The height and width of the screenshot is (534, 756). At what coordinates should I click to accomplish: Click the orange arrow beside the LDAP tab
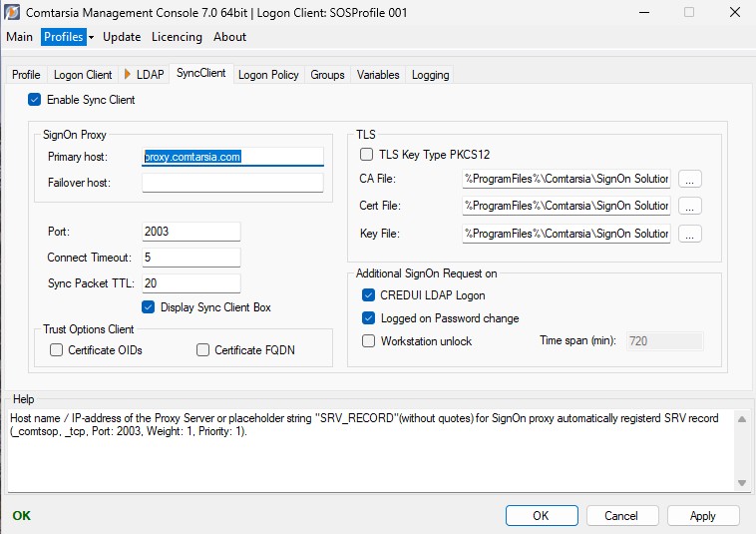click(128, 75)
